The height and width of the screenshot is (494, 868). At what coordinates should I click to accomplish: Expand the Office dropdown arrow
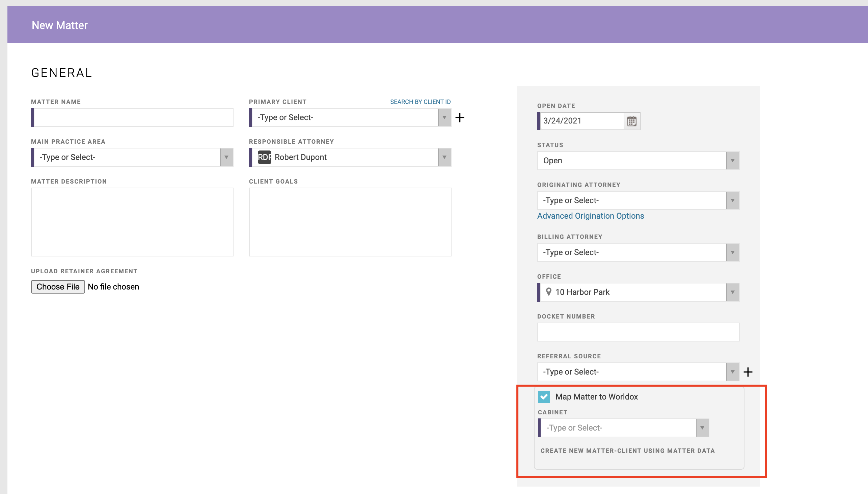point(732,292)
